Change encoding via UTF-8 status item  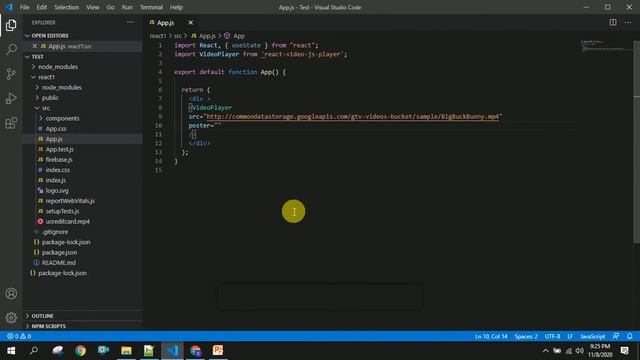click(552, 336)
